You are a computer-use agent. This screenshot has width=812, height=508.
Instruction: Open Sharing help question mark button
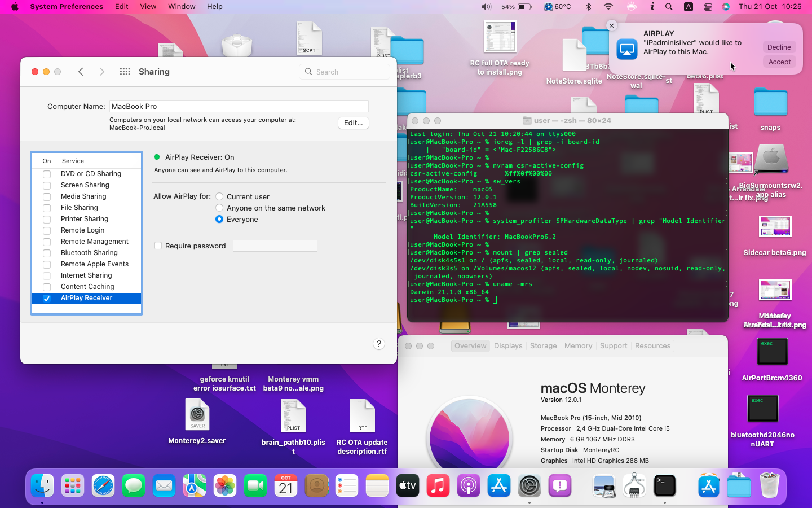(379, 344)
